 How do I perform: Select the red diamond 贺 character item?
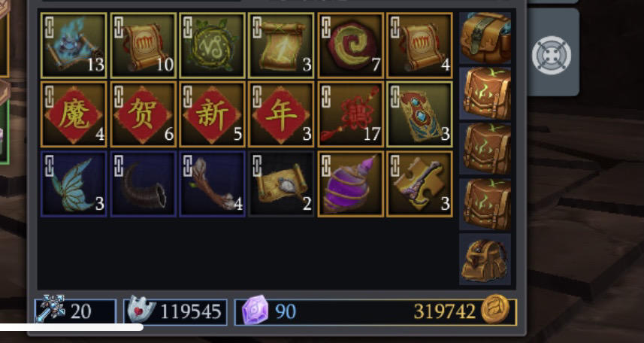pos(144,114)
